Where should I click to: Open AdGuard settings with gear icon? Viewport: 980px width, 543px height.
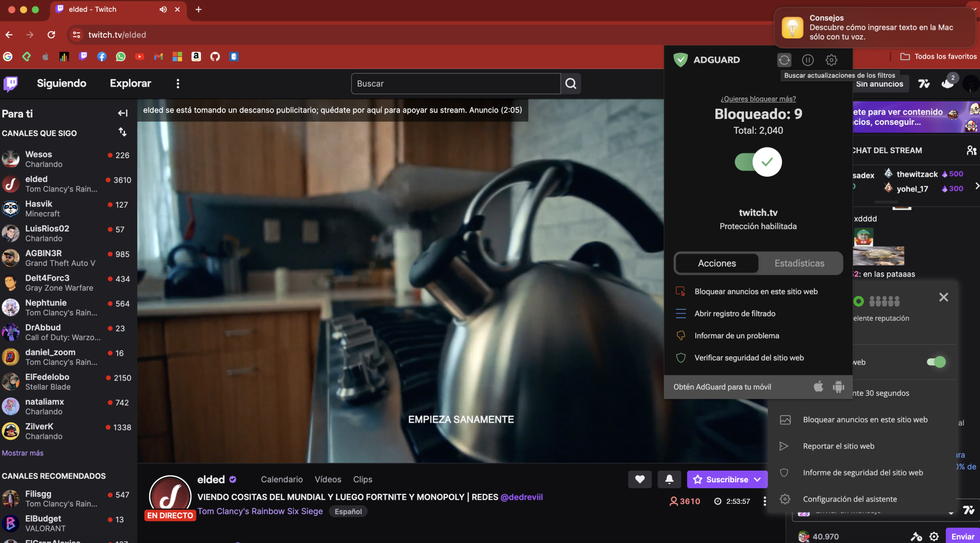coord(831,60)
